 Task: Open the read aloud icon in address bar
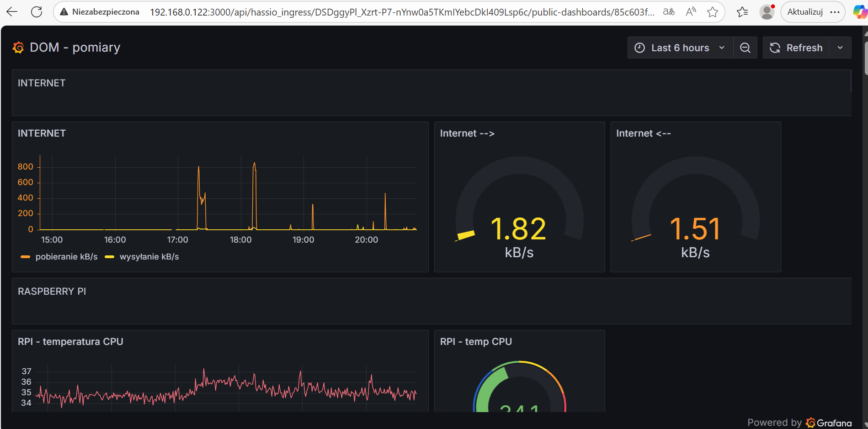[x=691, y=12]
